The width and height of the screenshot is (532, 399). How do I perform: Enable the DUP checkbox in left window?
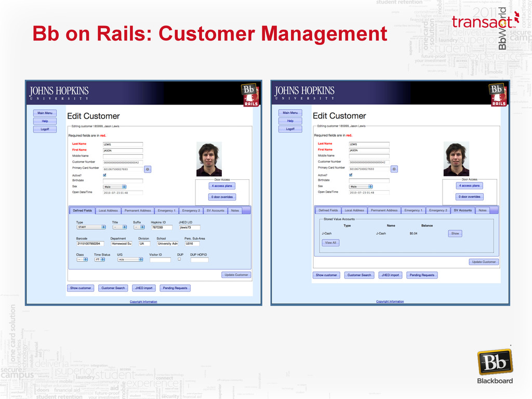tap(179, 259)
